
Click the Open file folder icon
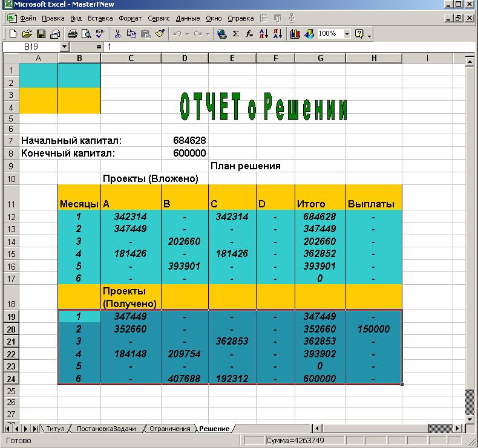click(x=27, y=34)
